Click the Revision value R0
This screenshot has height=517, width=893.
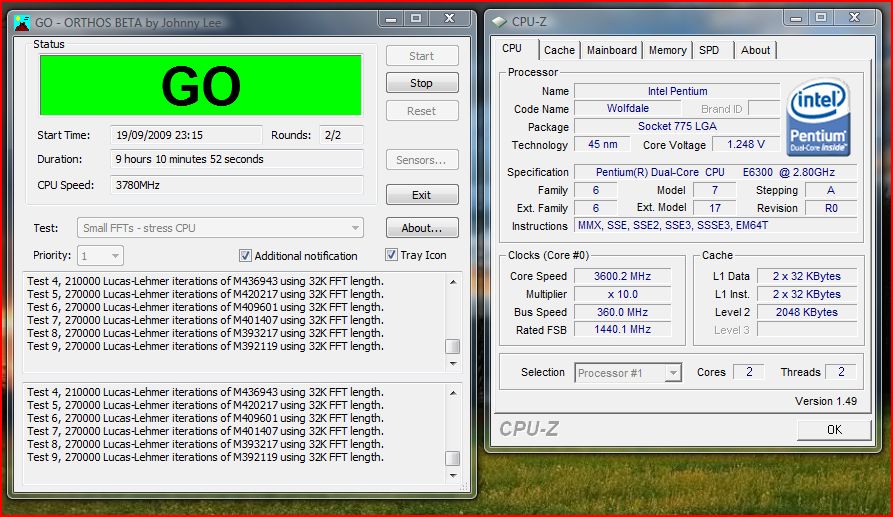[x=831, y=208]
